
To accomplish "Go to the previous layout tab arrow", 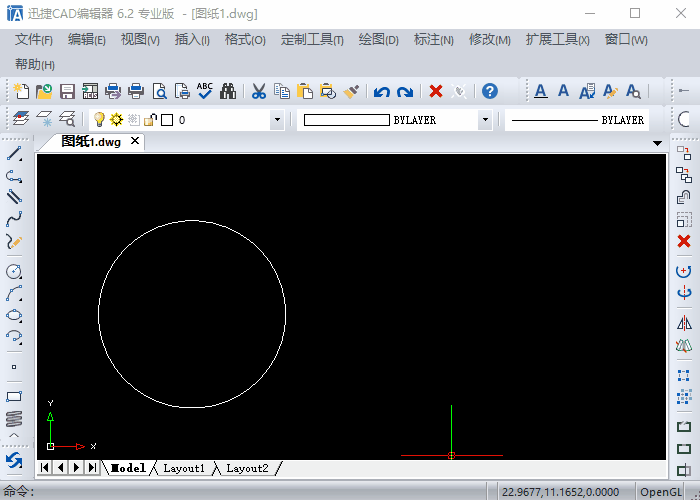I will pos(60,467).
